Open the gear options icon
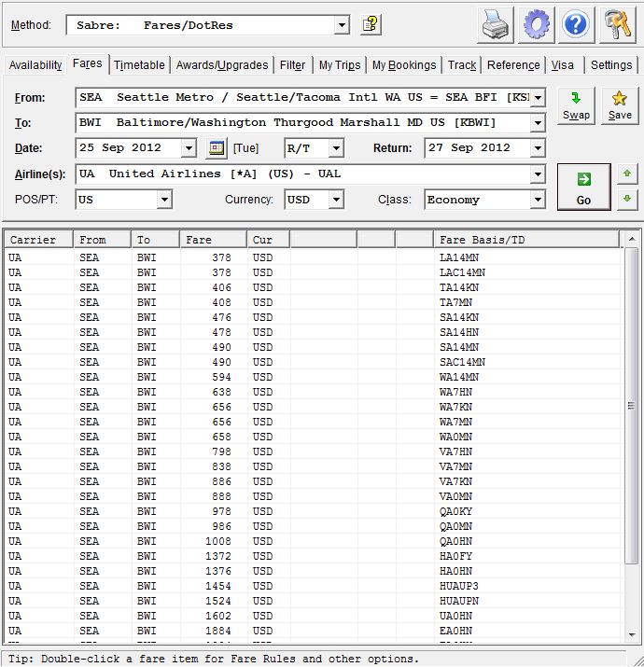Viewport: 644px width, 667px height. tap(536, 25)
